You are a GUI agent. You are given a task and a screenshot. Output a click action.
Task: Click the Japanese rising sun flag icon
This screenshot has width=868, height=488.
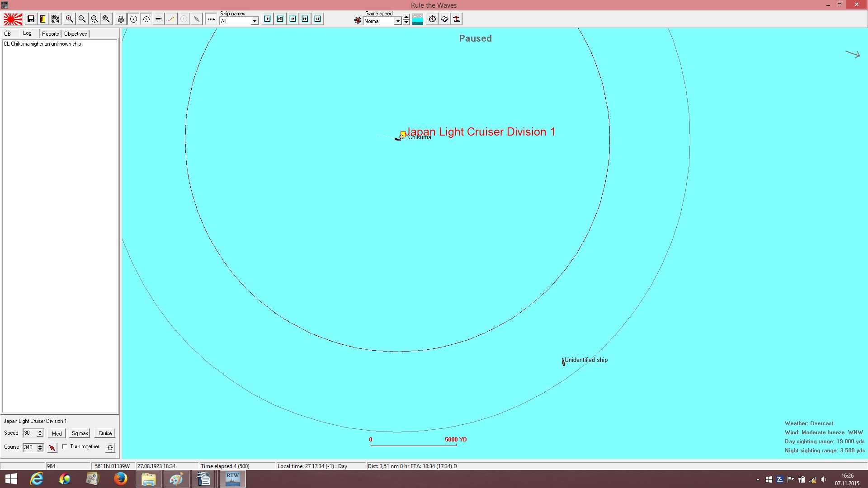point(13,19)
